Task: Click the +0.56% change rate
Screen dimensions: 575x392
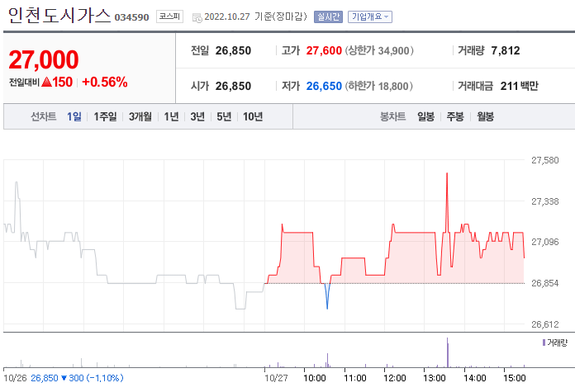Action: coord(105,82)
